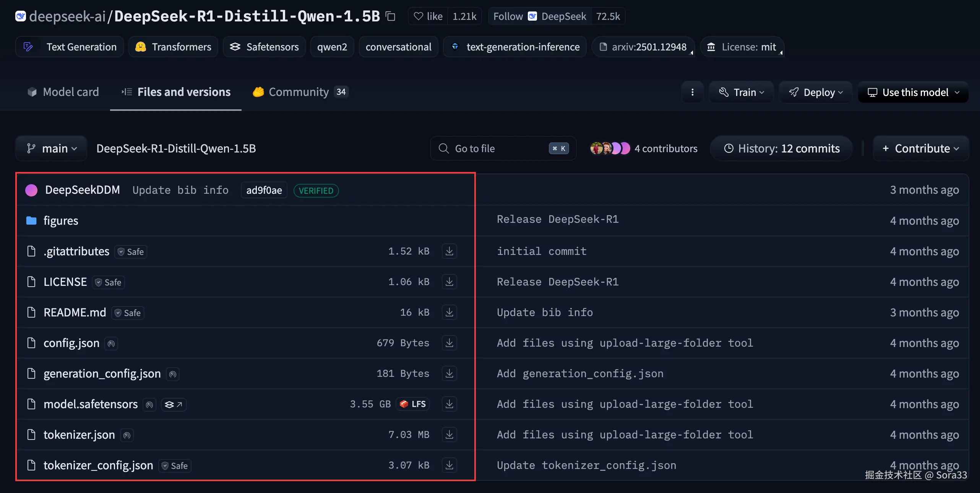Click the Safe badge on tokenizer_config.json
Image resolution: width=980 pixels, height=493 pixels.
pos(175,466)
